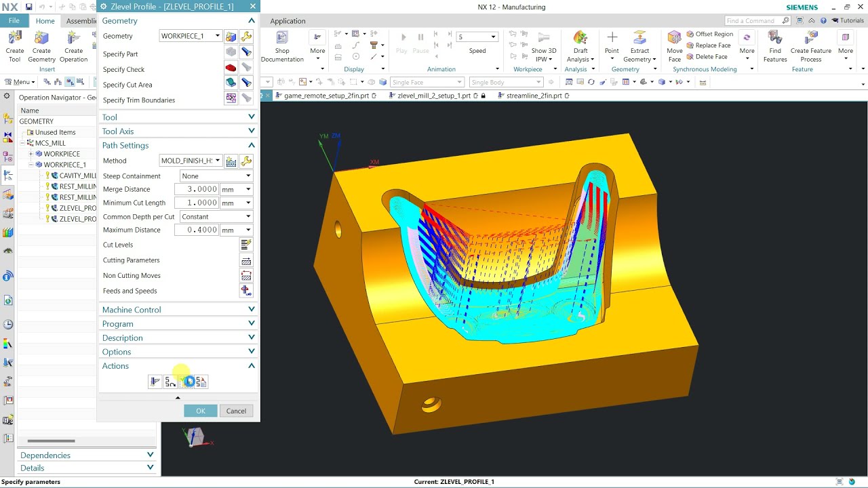This screenshot has width=868, height=488.
Task: Click the Find Features icon
Action: tap(775, 37)
